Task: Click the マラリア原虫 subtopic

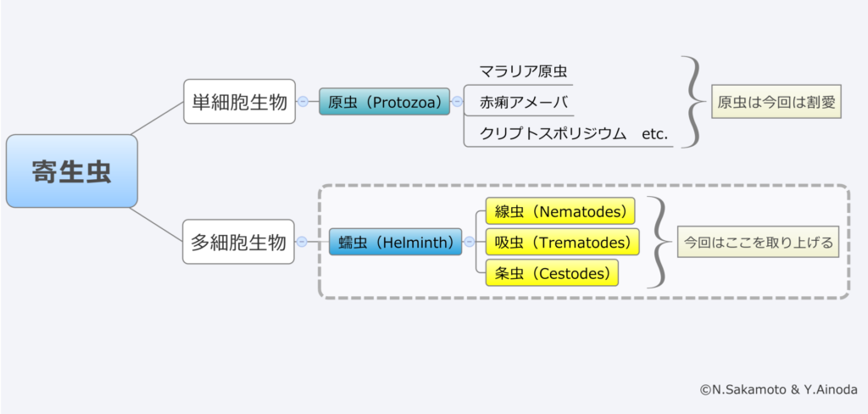Action: point(517,70)
